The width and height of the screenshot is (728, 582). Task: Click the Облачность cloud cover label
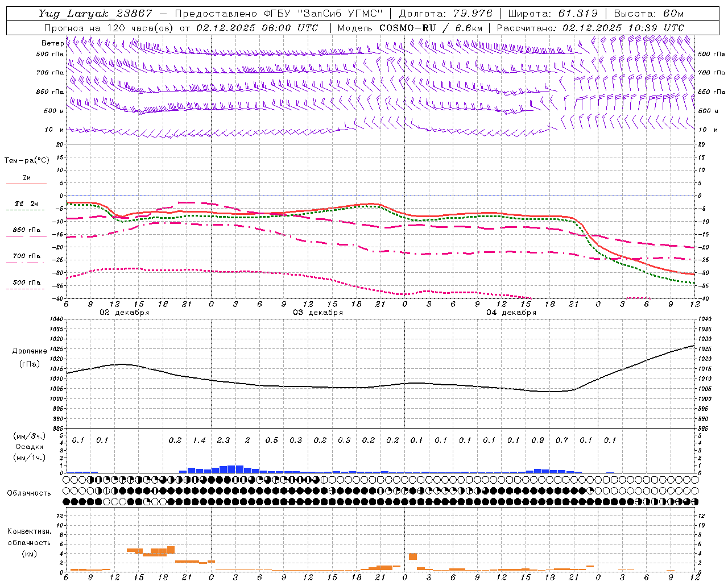coord(29,493)
